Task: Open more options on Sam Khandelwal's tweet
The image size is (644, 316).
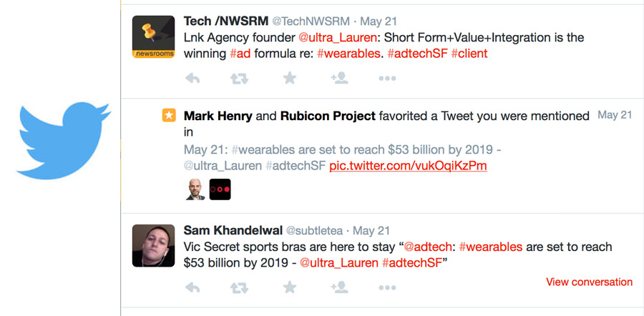Action: click(x=387, y=287)
